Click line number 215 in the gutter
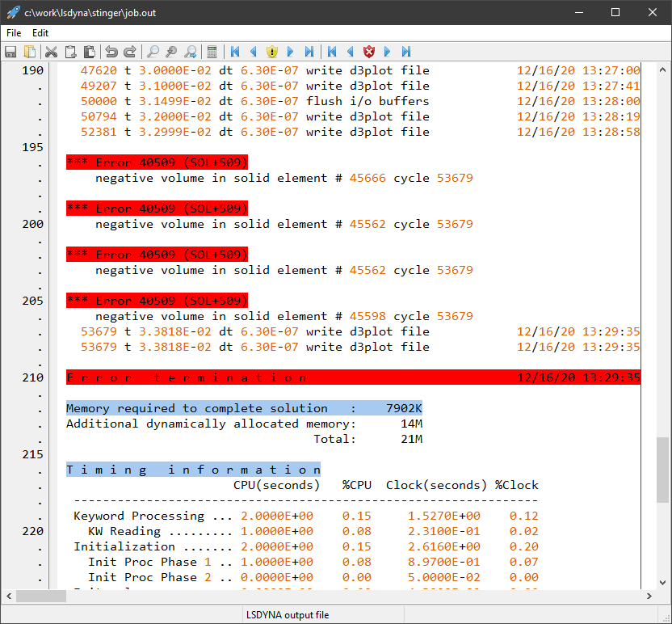This screenshot has width=672, height=624. tap(32, 454)
